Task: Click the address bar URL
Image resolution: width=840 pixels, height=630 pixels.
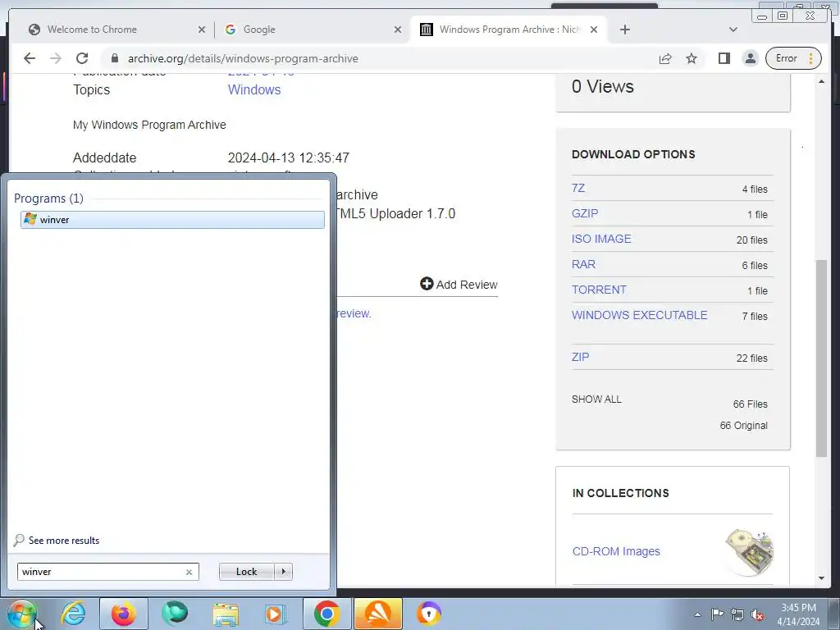Action: pyautogui.click(x=243, y=58)
